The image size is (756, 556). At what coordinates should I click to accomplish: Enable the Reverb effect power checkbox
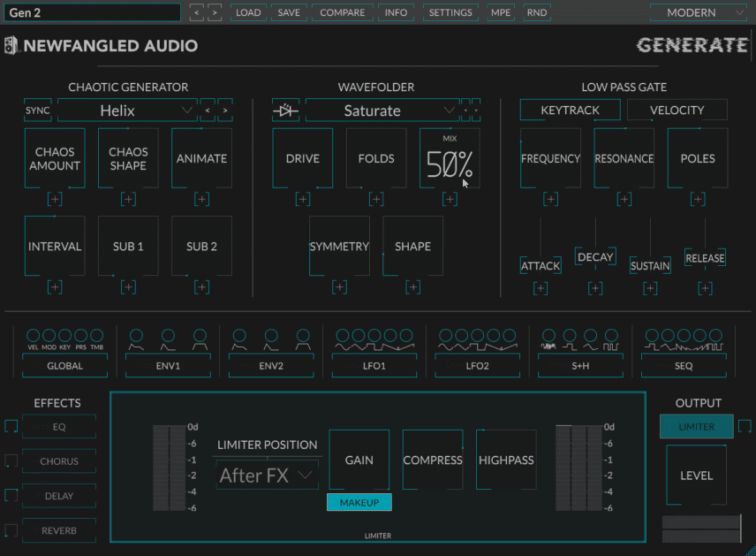(x=11, y=530)
